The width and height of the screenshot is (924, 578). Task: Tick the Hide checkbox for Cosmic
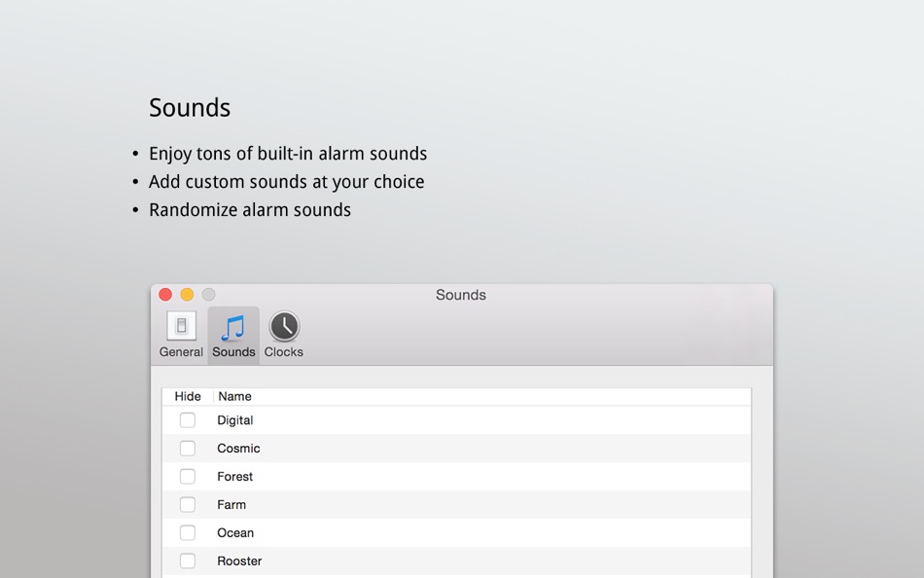pos(188,449)
